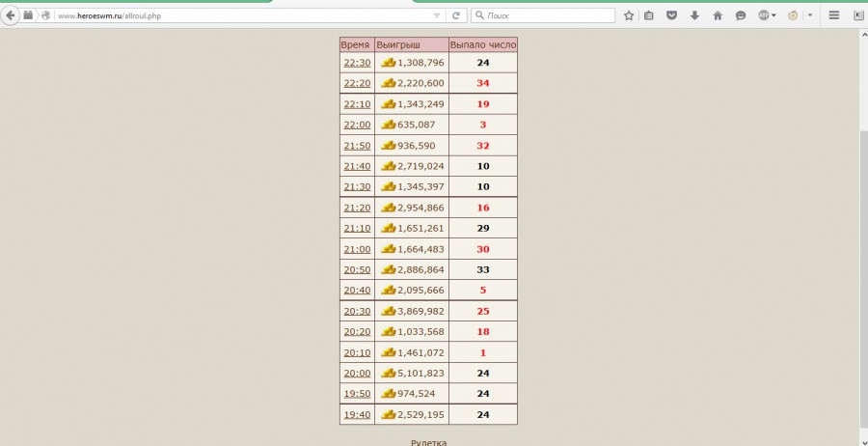
Task: Open the 22:10 time link
Action: click(x=357, y=104)
